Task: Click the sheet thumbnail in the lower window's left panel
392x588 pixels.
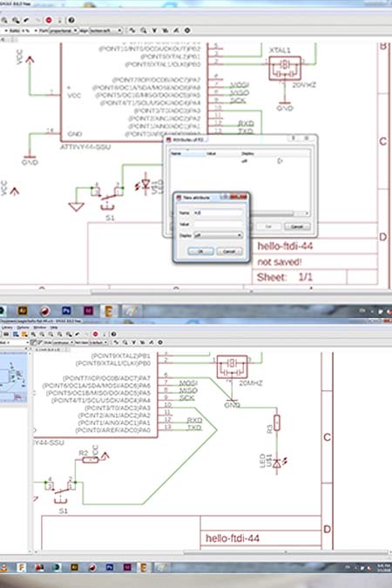Action: (13, 377)
